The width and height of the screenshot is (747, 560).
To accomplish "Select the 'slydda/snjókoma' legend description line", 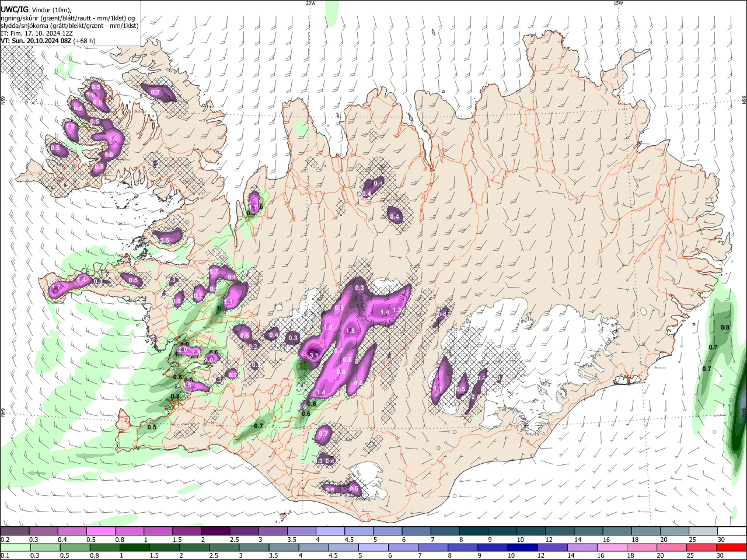I will point(69,26).
